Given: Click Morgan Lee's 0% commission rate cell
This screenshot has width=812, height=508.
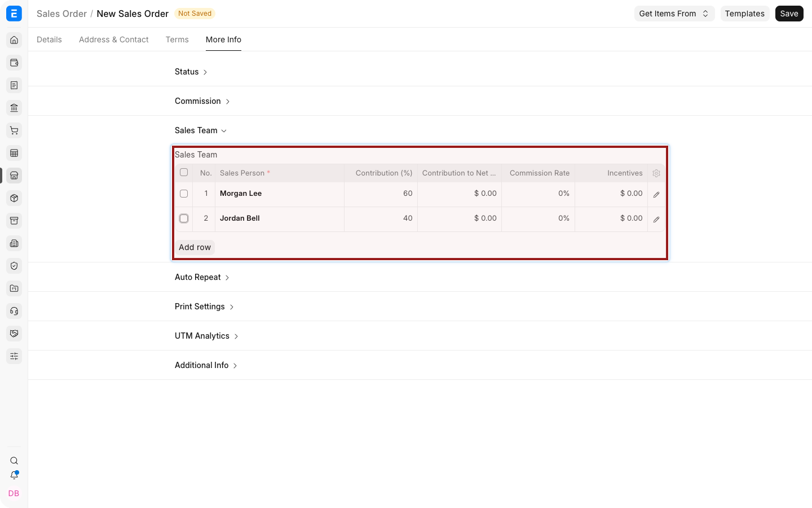Looking at the screenshot, I should pyautogui.click(x=539, y=194).
